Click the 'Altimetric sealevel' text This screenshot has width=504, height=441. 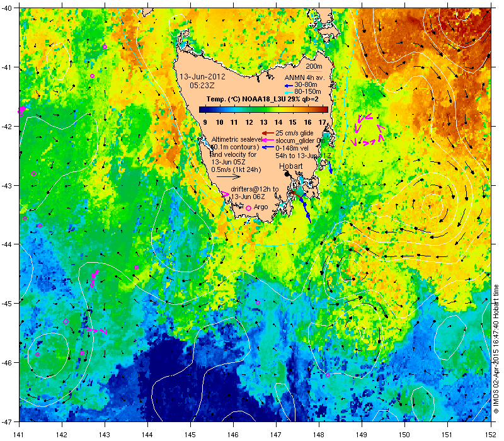click(238, 139)
